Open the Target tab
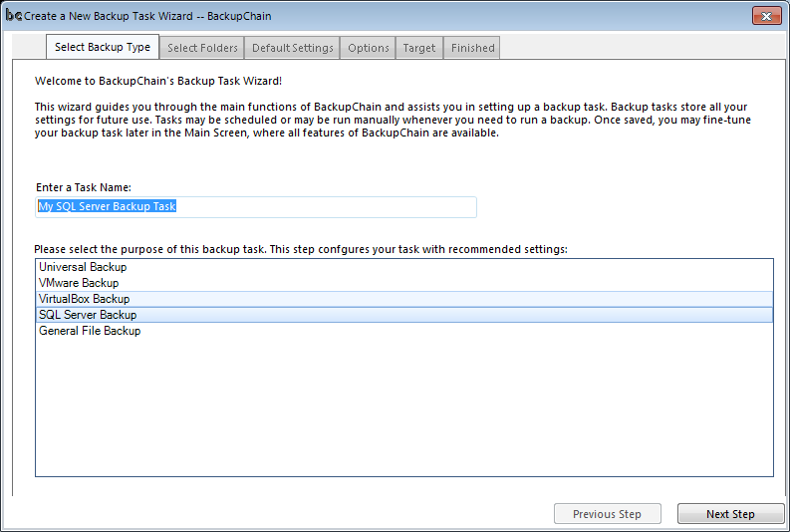790x532 pixels. [x=419, y=48]
